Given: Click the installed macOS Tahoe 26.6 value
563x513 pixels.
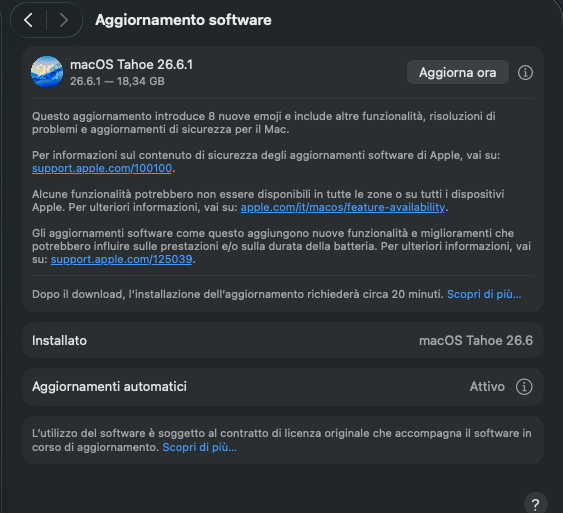Looking at the screenshot, I should (x=476, y=340).
